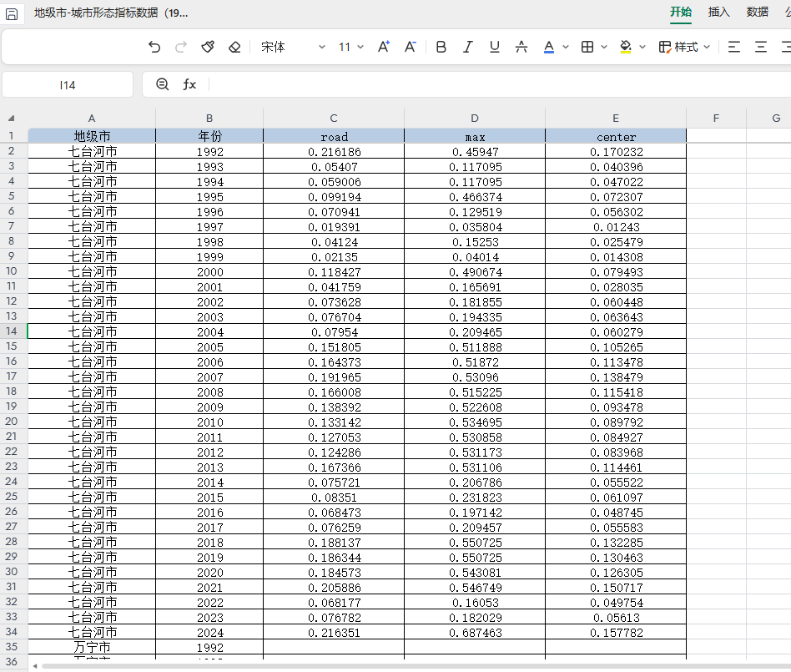Viewport: 791px width, 672px height.
Task: Click the undo arrow icon
Action: [154, 47]
